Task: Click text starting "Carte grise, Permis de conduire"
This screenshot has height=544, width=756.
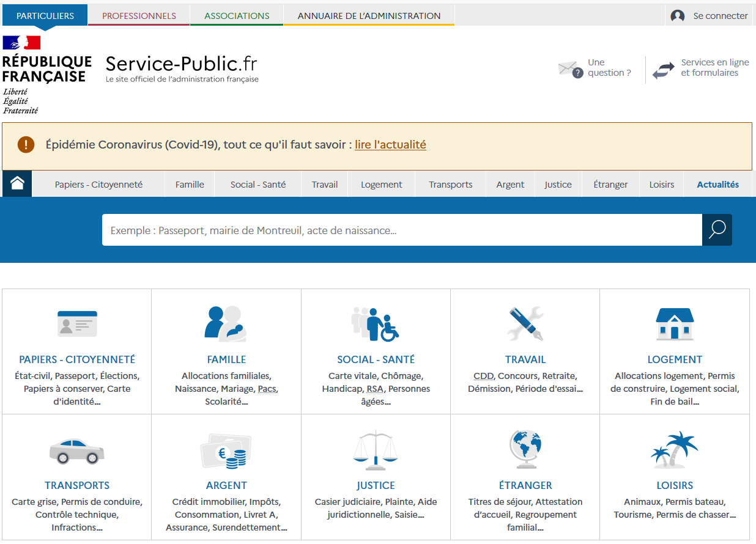Action: click(77, 515)
